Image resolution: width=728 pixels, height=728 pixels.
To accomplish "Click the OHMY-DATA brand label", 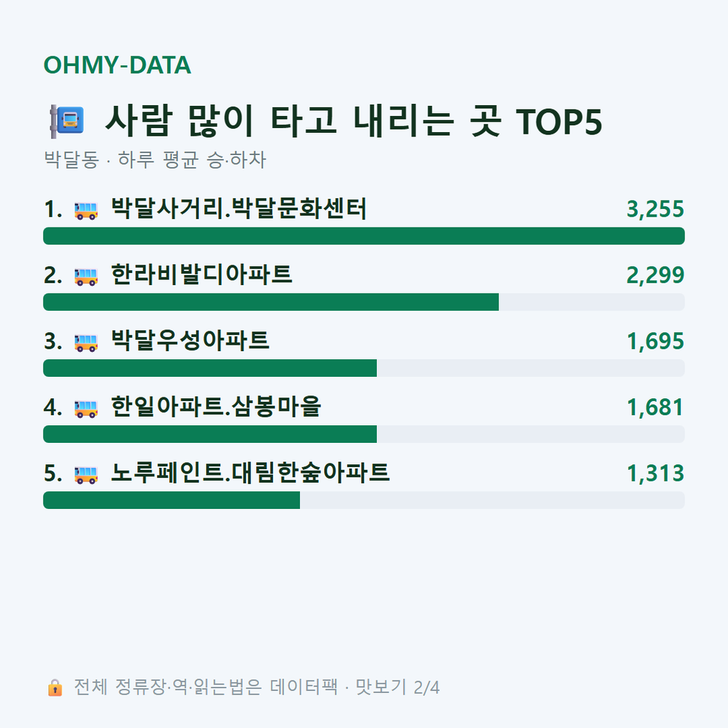I will [x=117, y=65].
